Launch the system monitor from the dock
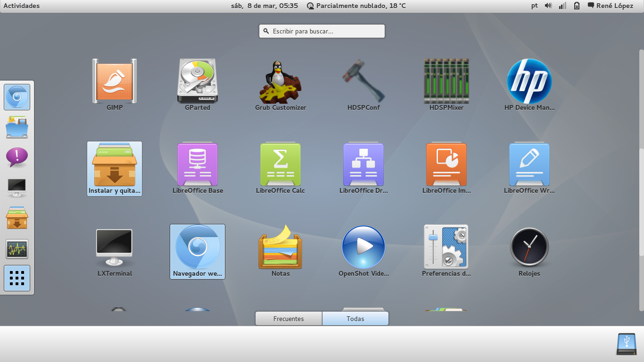The height and width of the screenshot is (362, 644). tap(17, 248)
